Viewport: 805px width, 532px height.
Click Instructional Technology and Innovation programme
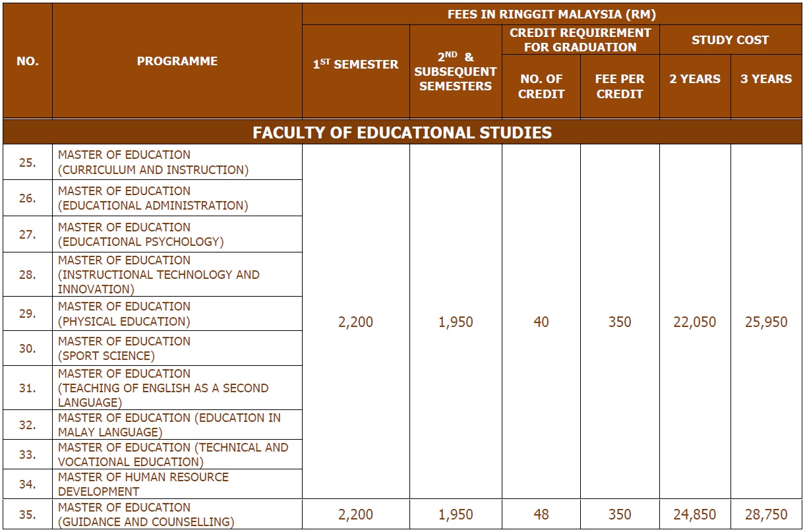coord(158,275)
